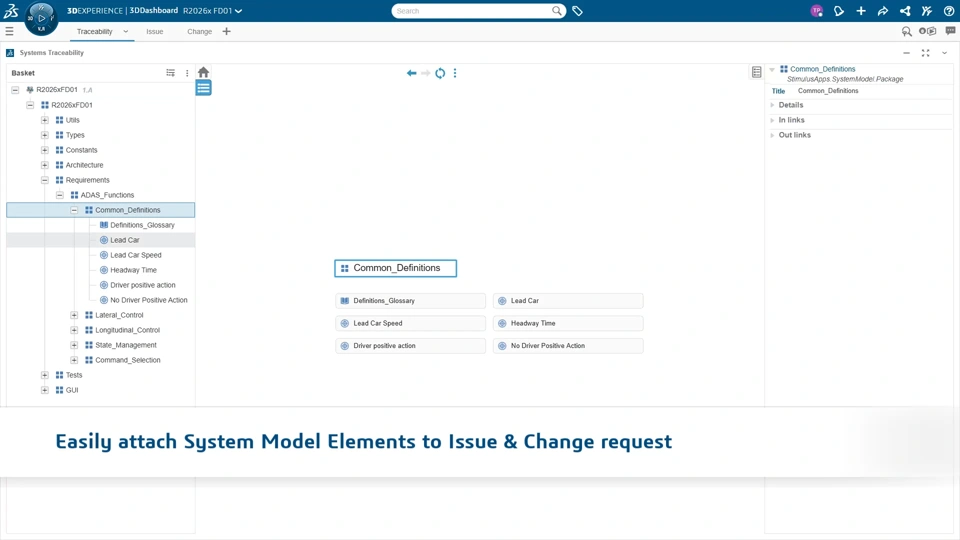The height and width of the screenshot is (540, 960).
Task: Click the Home icon in traceability view
Action: pyautogui.click(x=203, y=72)
